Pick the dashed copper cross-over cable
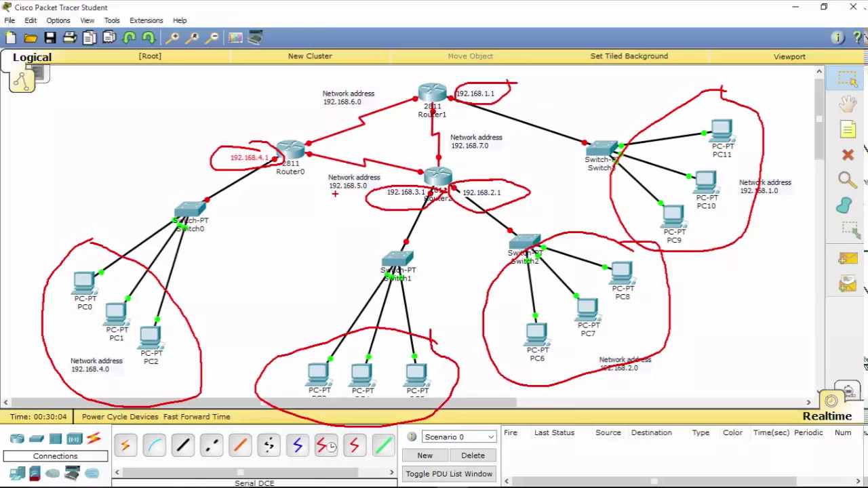Viewport: 868px width, 488px height. pos(212,445)
